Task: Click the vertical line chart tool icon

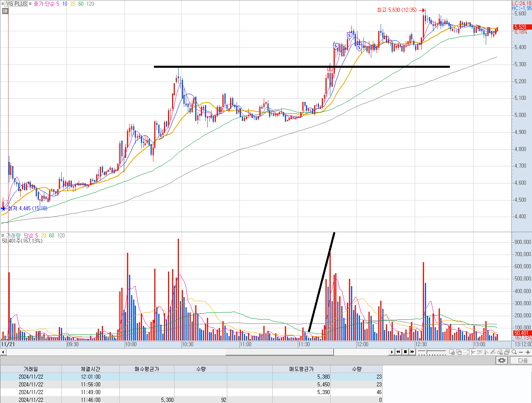Action: point(486,352)
